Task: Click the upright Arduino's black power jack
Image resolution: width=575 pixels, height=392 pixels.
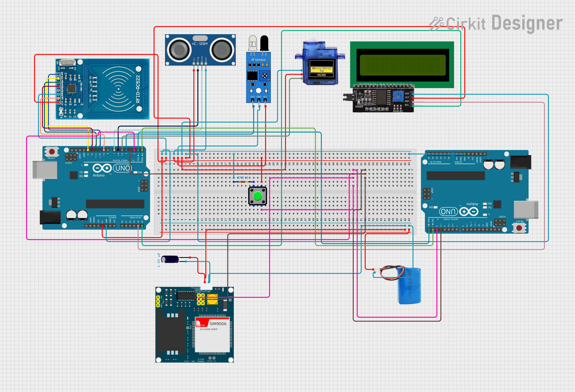Action: coord(50,217)
